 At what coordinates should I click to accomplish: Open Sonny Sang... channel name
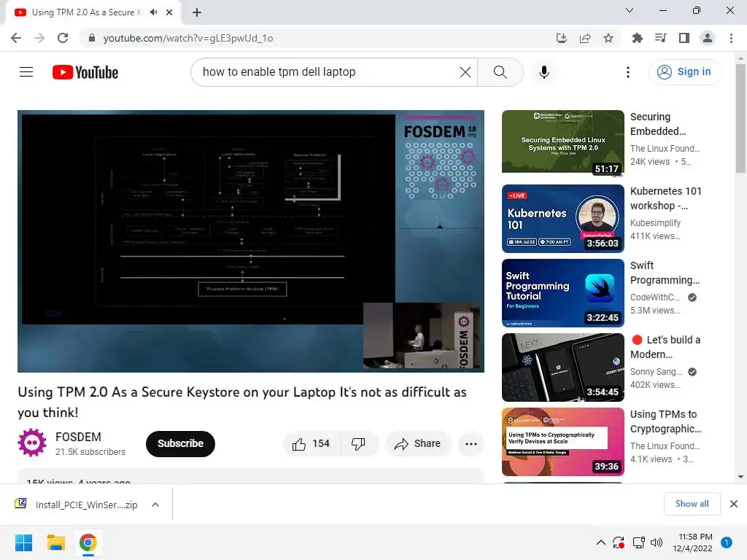coord(656,371)
